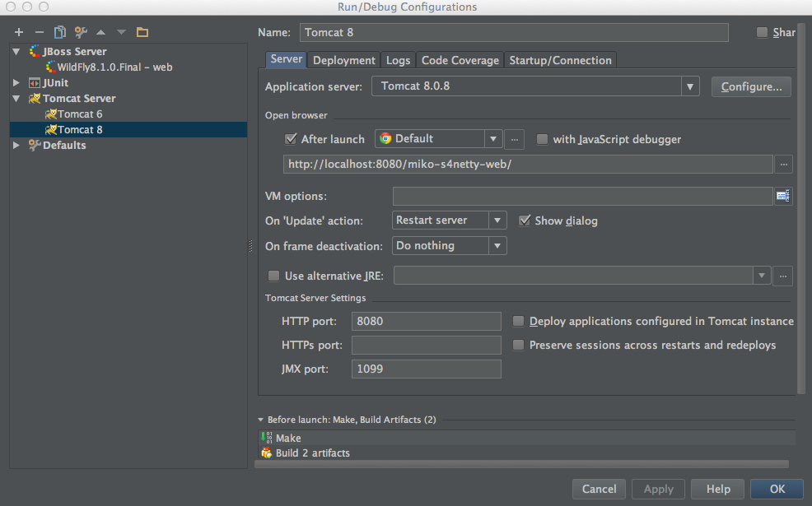
Task: Open URL editor ellipsis beside localhost address
Action: click(784, 165)
